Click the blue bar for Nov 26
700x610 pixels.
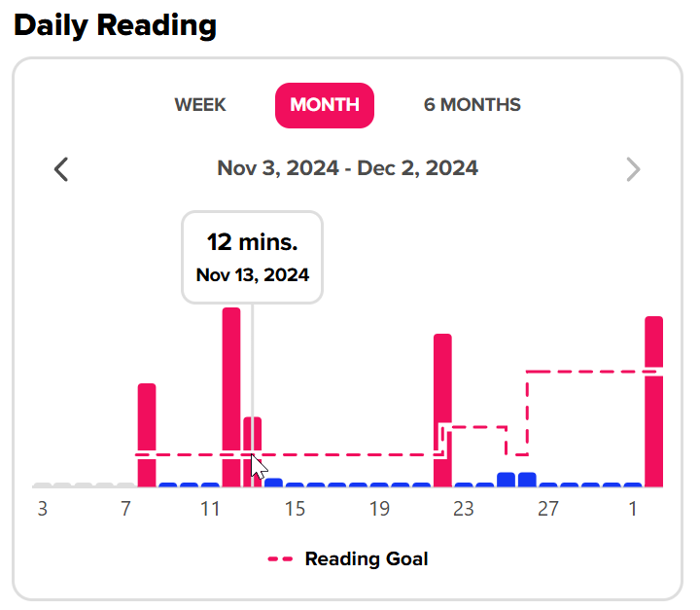pyautogui.click(x=527, y=480)
